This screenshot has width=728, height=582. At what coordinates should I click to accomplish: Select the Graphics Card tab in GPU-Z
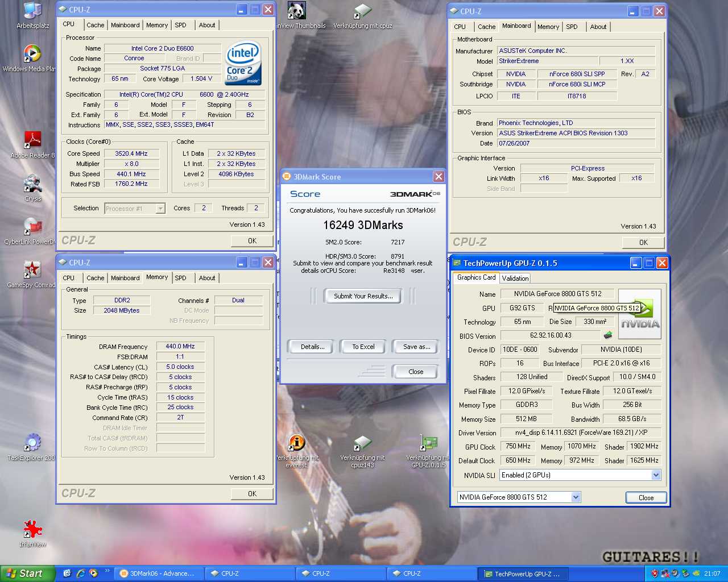click(x=477, y=277)
